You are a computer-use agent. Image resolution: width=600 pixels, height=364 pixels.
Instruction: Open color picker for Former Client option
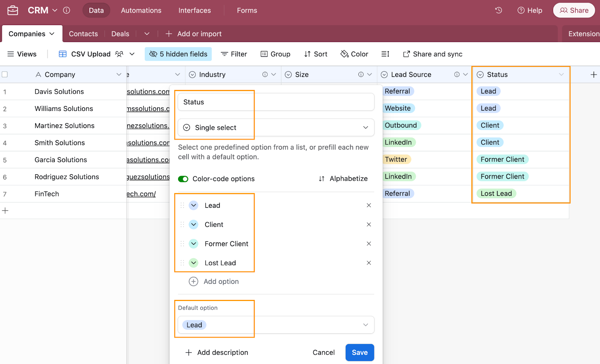point(193,244)
